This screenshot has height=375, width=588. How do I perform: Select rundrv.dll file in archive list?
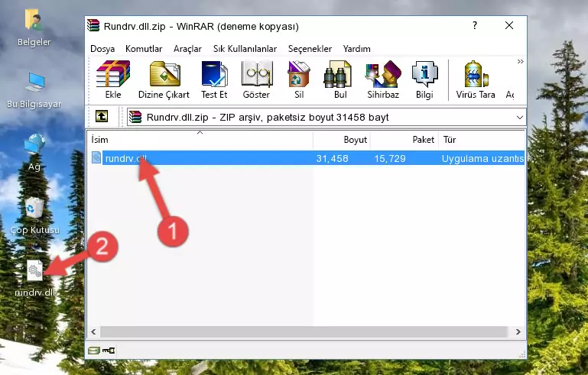(x=306, y=158)
